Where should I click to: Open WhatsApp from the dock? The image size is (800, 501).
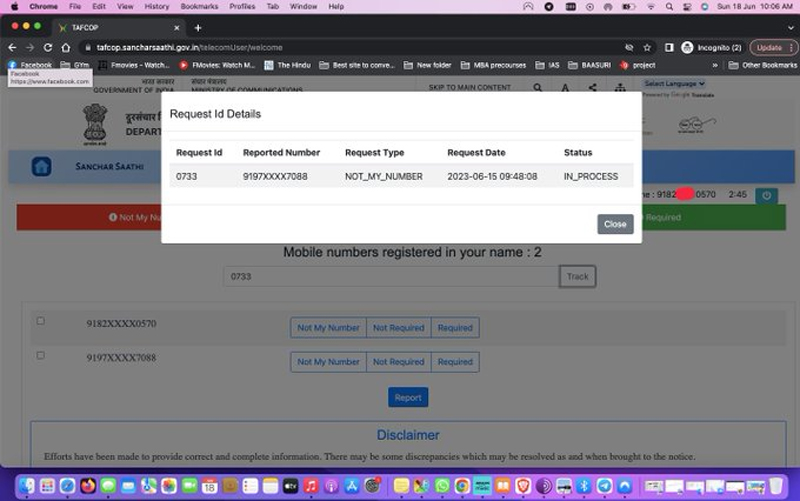click(x=442, y=486)
